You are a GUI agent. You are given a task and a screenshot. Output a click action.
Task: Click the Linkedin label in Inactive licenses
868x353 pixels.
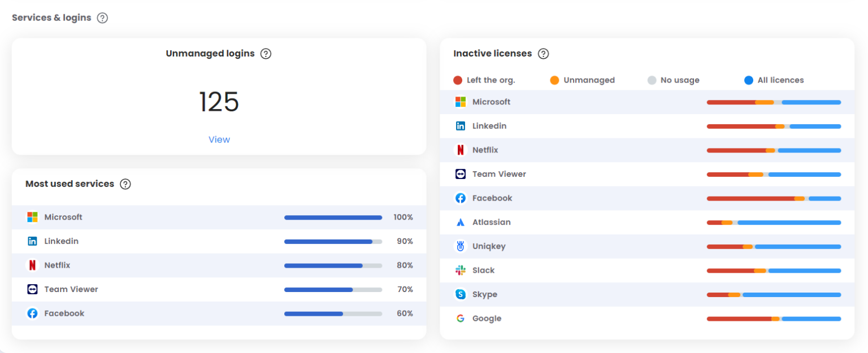click(489, 126)
